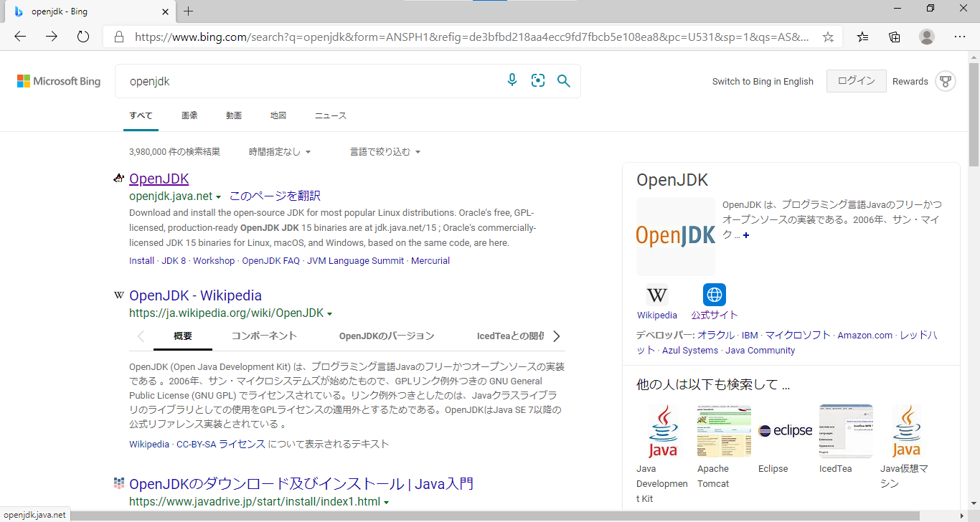Screen dimensions: 980x522
Task: View site lock security info
Action: [x=119, y=37]
